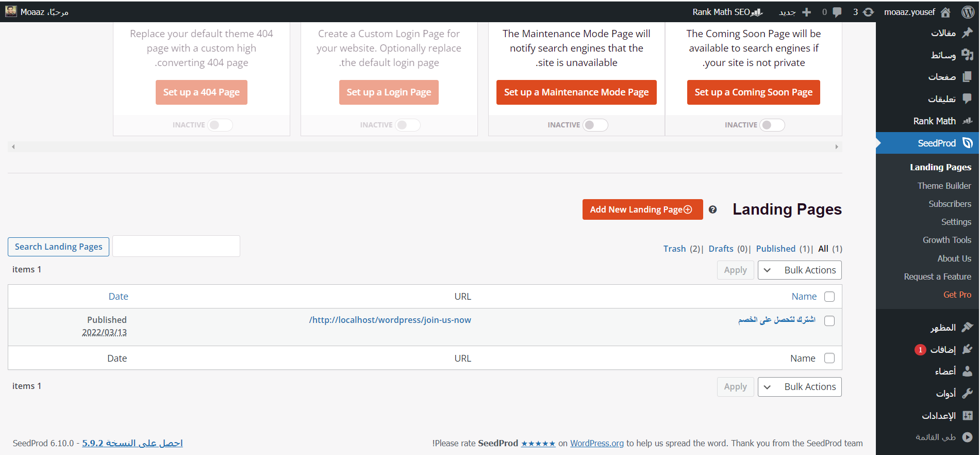Image resolution: width=980 pixels, height=455 pixels.
Task: Click the help question mark icon beside Landing Pages
Action: pos(712,209)
